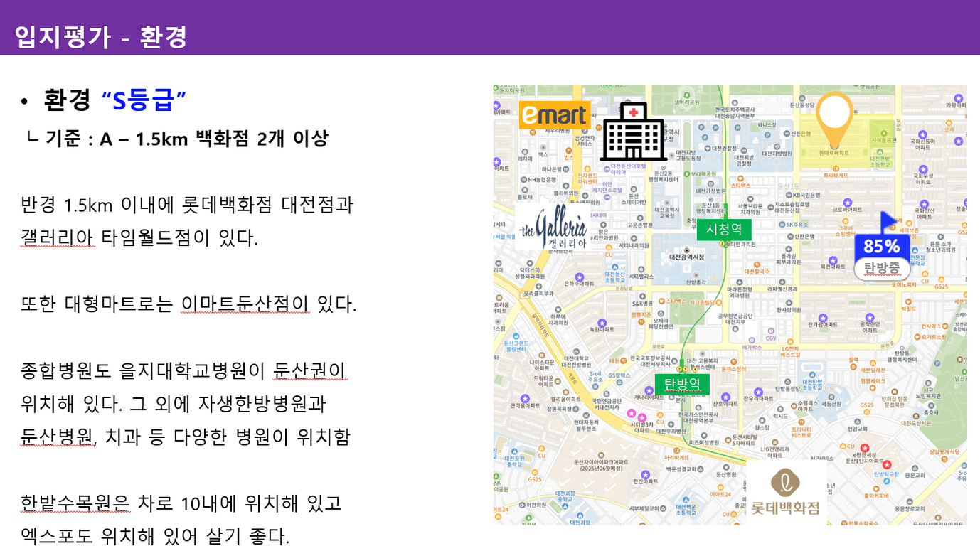
Task: Click the 탄방중 label bubble
Action: (x=882, y=269)
